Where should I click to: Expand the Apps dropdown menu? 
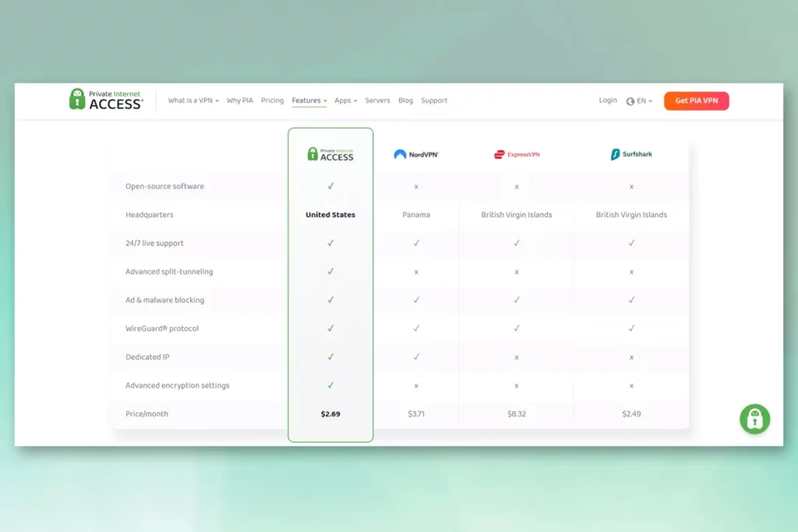tap(346, 100)
